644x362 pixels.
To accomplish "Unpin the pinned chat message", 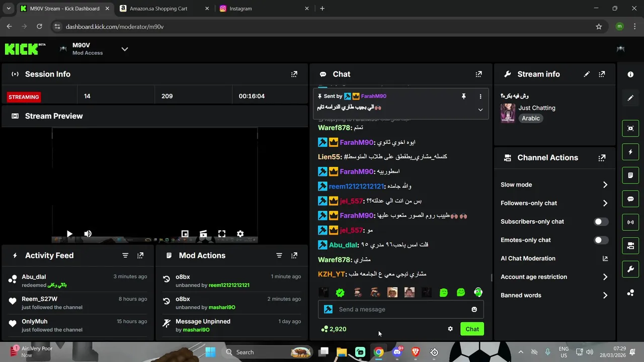I will pyautogui.click(x=464, y=96).
